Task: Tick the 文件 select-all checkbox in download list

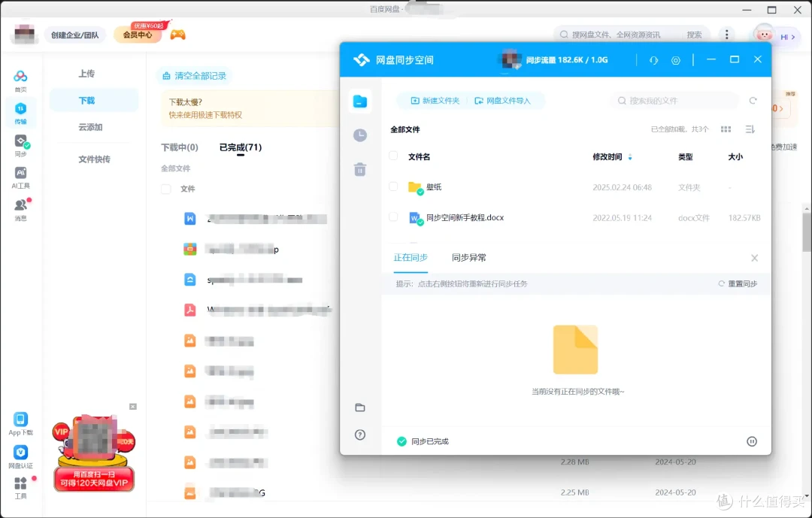Action: point(165,189)
